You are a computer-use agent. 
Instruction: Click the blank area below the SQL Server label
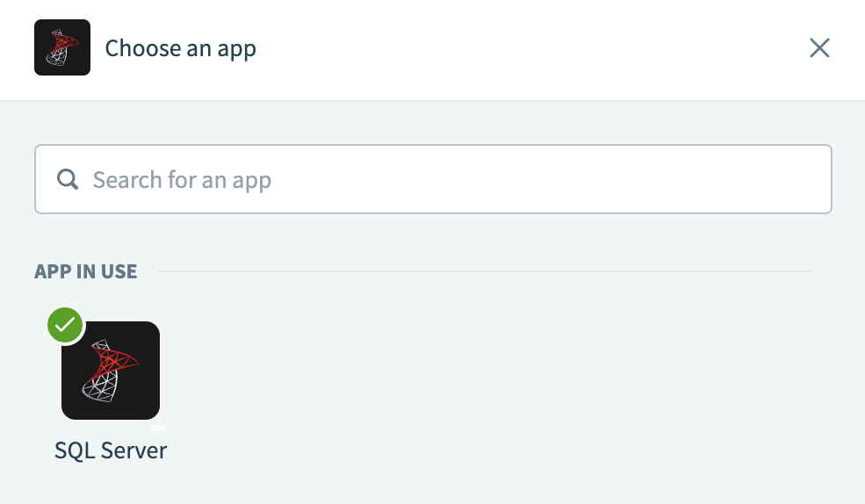coord(111,485)
